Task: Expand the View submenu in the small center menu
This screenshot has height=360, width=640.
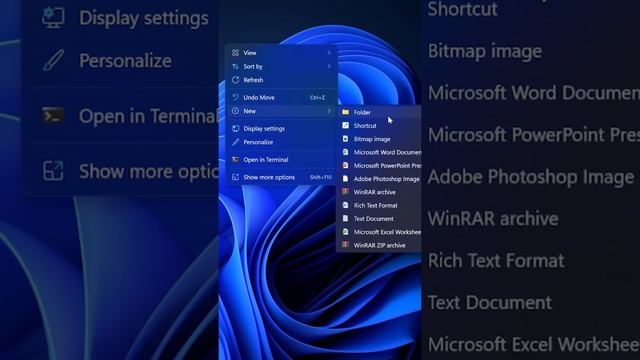Action: pyautogui.click(x=282, y=53)
